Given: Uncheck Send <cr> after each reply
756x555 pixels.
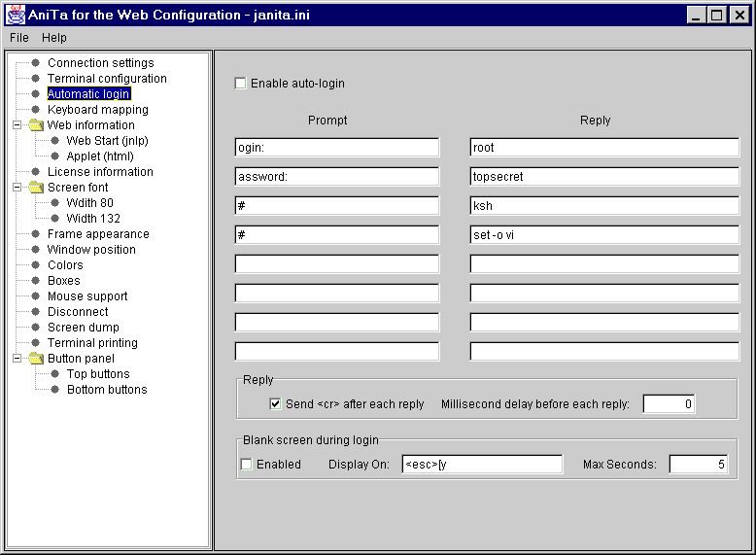Looking at the screenshot, I should pyautogui.click(x=275, y=404).
